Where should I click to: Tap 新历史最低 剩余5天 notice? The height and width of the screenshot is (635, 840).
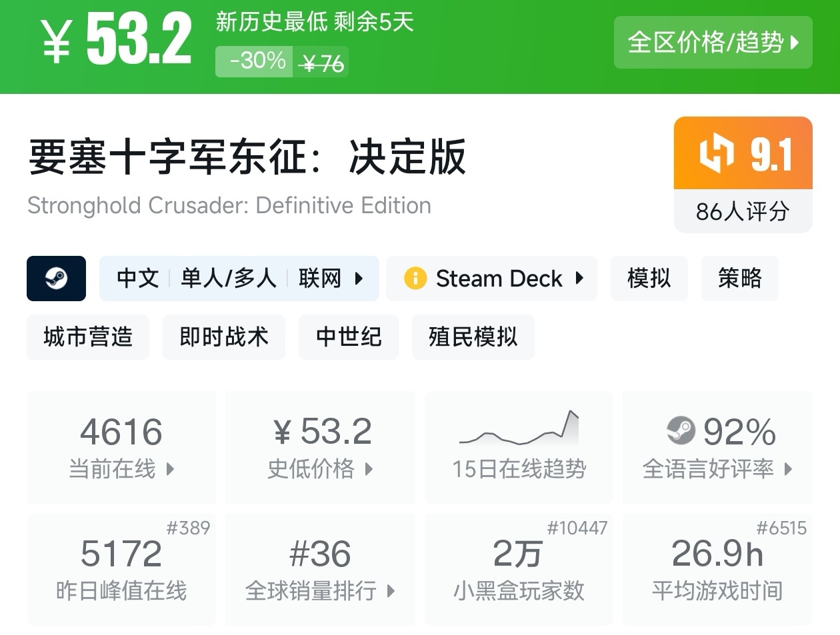(x=315, y=22)
